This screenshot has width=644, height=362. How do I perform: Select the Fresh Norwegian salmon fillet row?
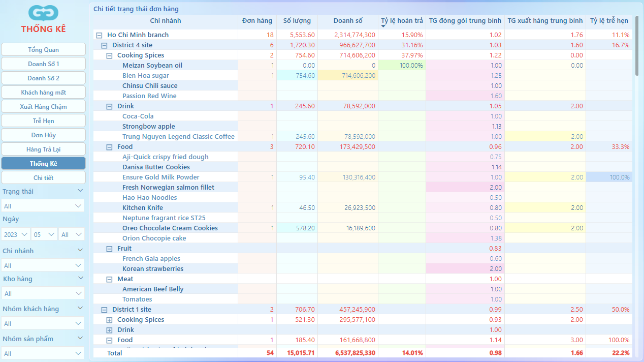[363, 188]
